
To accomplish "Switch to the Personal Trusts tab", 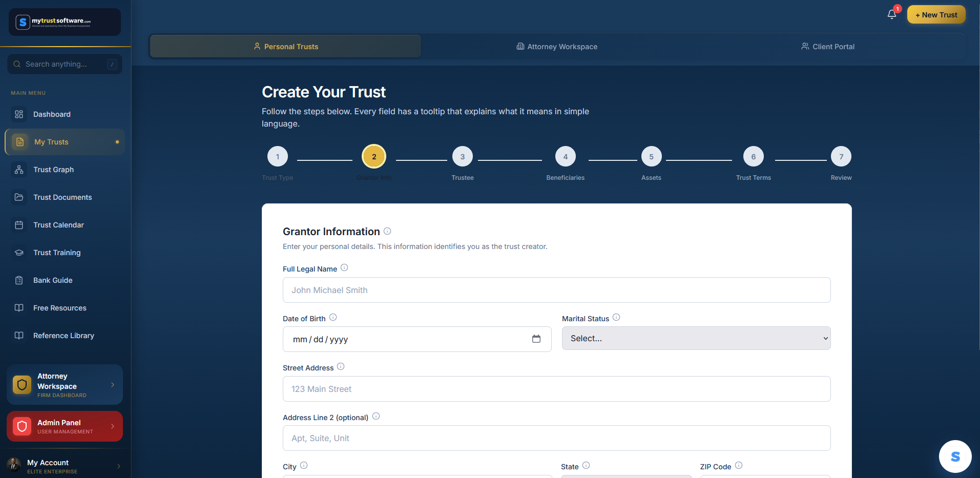I will point(285,46).
